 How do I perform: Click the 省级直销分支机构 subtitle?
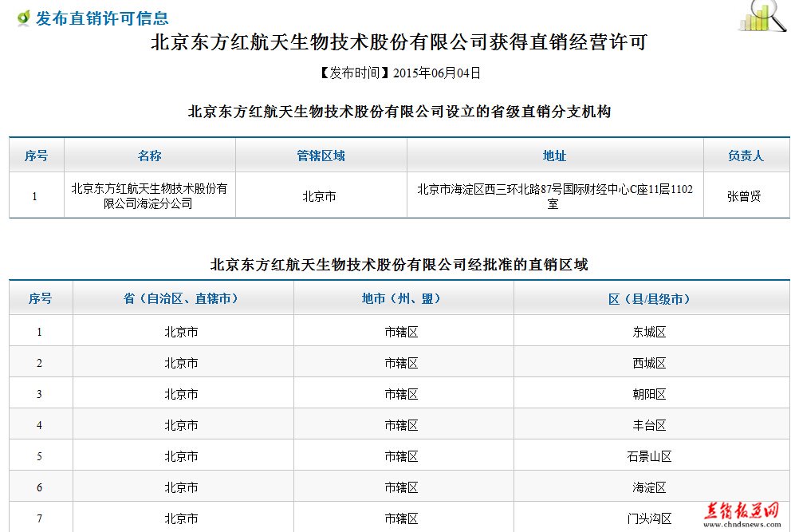pyautogui.click(x=399, y=112)
